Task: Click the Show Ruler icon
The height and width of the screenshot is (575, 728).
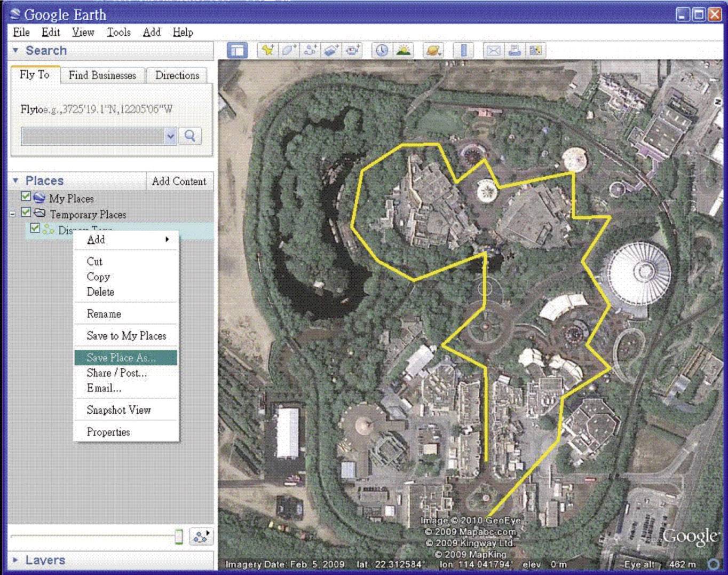Action: pos(463,51)
